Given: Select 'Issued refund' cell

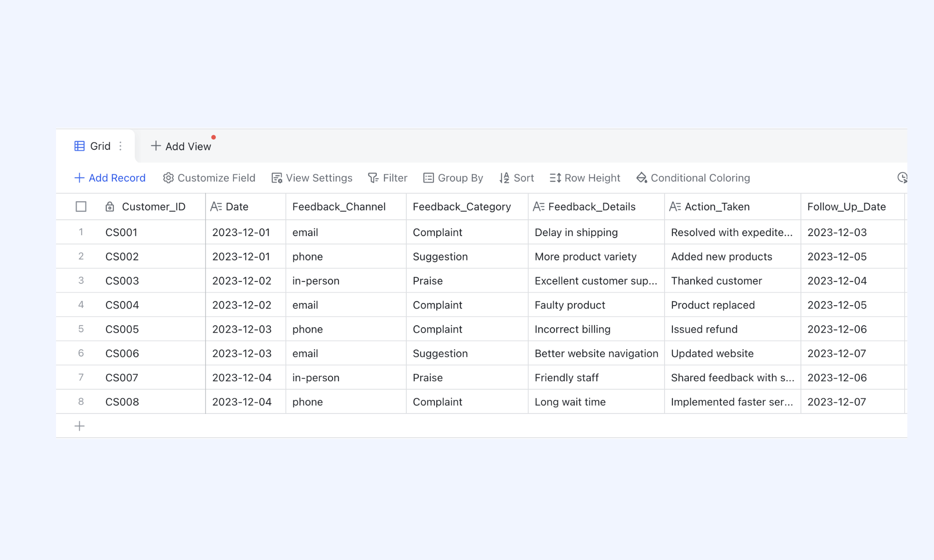Looking at the screenshot, I should click(x=733, y=329).
